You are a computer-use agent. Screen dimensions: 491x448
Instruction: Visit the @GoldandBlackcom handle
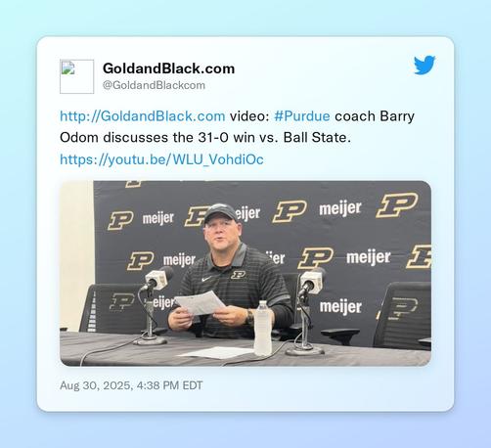click(x=154, y=85)
